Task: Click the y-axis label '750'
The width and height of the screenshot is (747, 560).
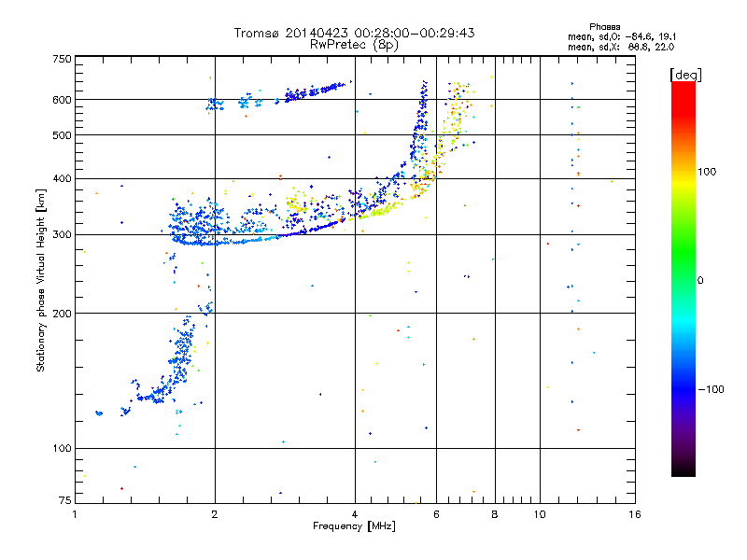Action: 62,59
